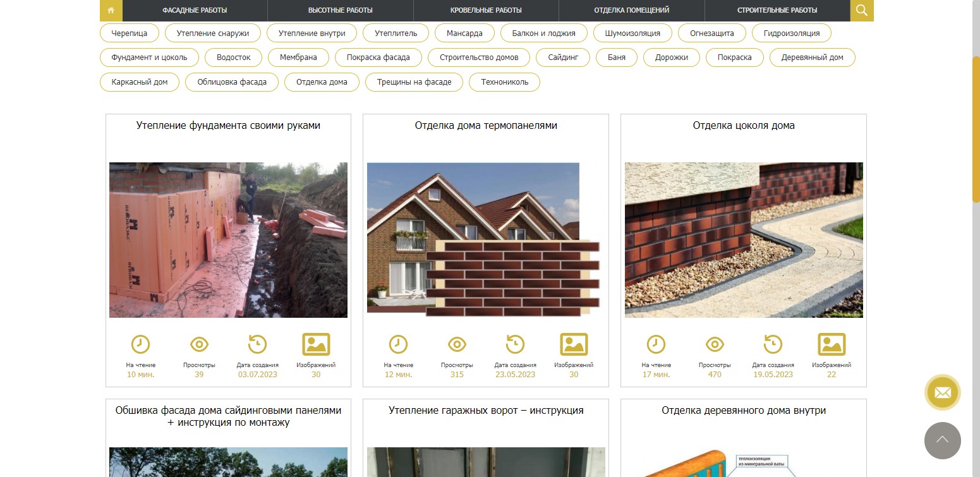Select the Мембрана tag
The width and height of the screenshot is (980, 477).
tap(299, 57)
